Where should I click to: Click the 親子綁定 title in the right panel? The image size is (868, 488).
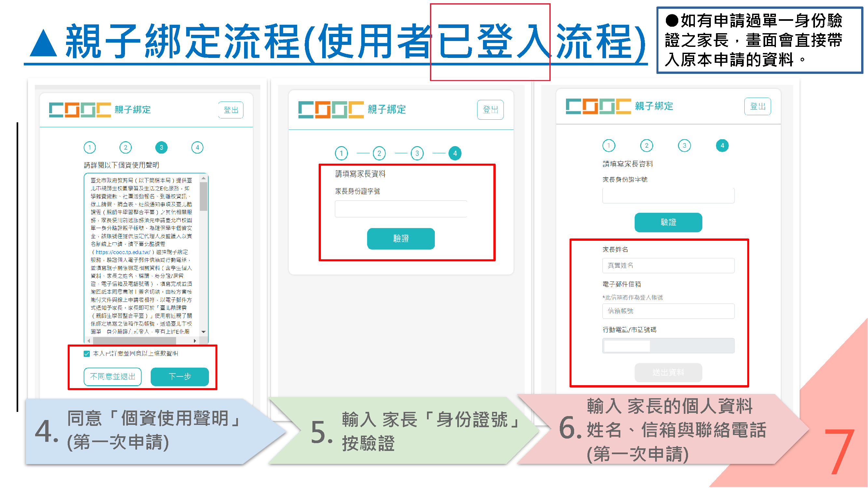pos(654,106)
